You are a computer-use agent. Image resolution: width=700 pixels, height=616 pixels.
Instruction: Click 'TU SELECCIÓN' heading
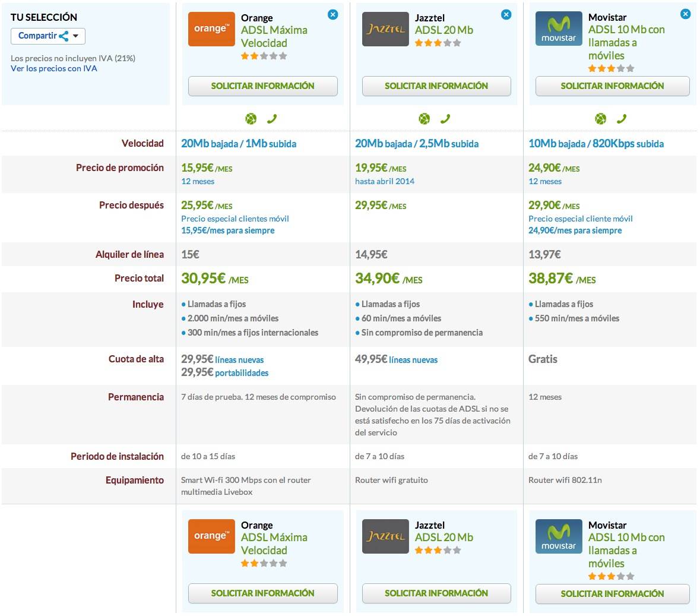point(44,17)
